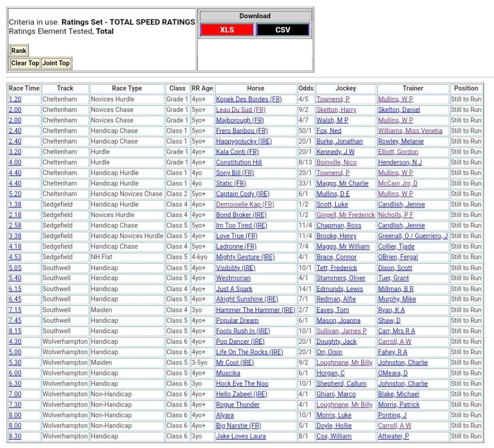This screenshot has width=494, height=448.
Task: Open jockey Skelton, Harry link
Action: tap(336, 110)
